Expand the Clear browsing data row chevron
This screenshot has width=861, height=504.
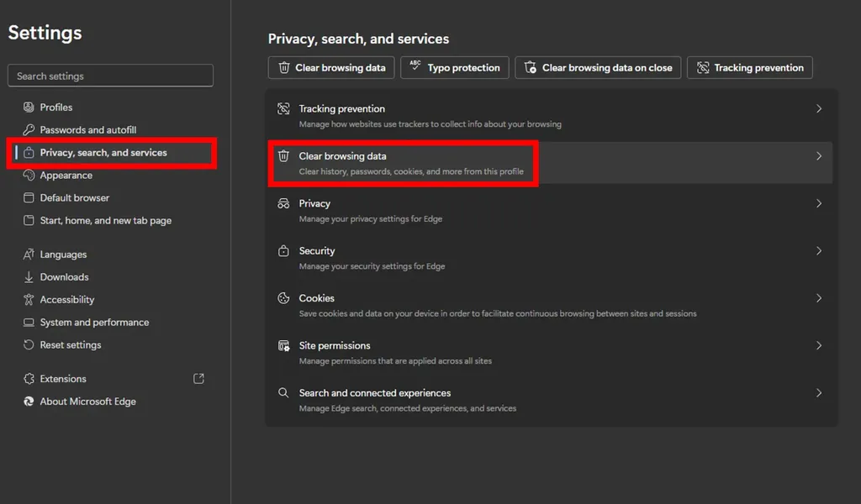click(818, 156)
